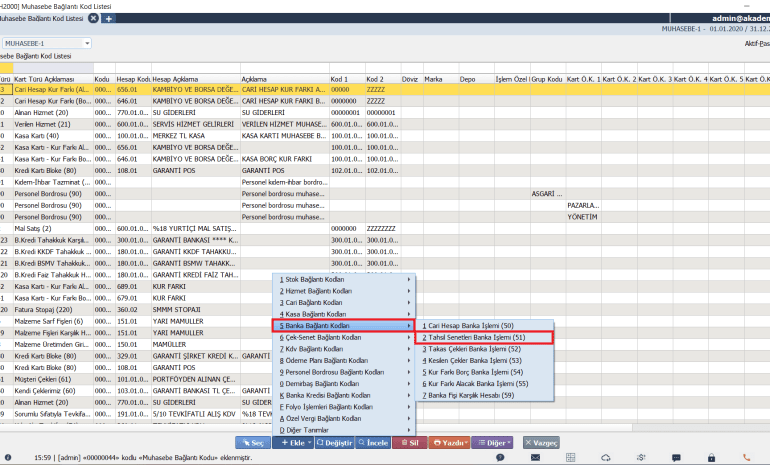Click the PAZARLA... cell in Kart Ö.K. 1
The width and height of the screenshot is (770, 465).
pos(583,205)
